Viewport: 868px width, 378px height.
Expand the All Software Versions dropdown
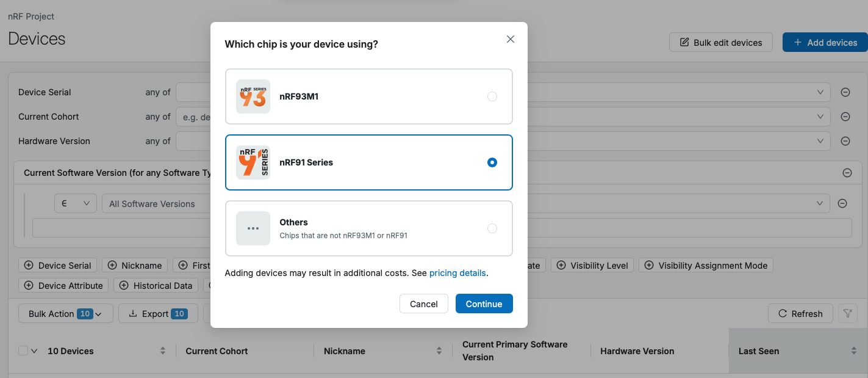(820, 203)
